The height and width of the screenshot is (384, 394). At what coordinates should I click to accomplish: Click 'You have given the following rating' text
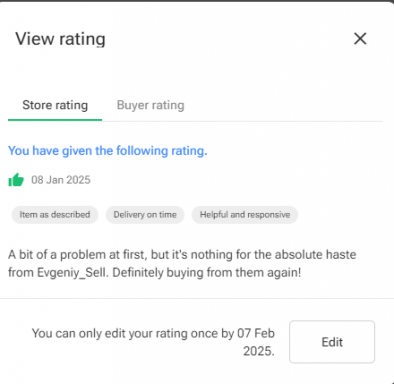pyautogui.click(x=108, y=151)
